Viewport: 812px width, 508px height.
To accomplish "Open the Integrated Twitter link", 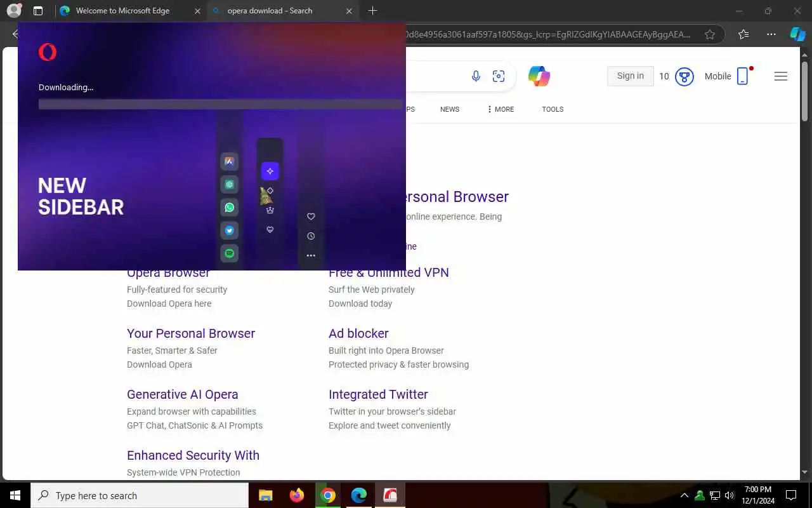I will (x=378, y=394).
